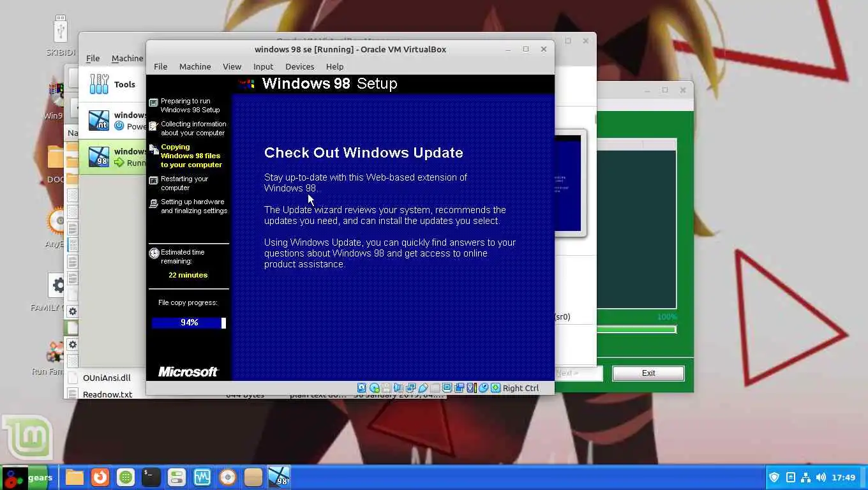Click the recording indicator icon in VM status bar

pyautogui.click(x=459, y=388)
